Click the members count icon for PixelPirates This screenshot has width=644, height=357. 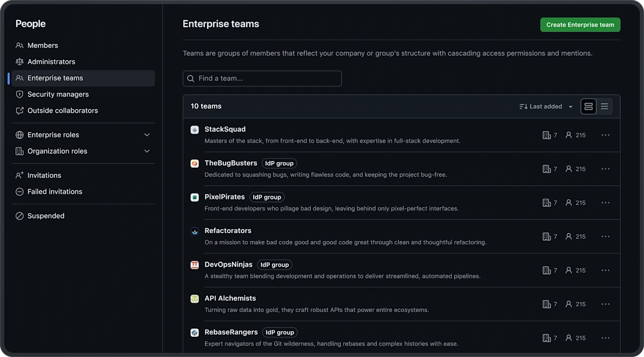click(x=569, y=203)
